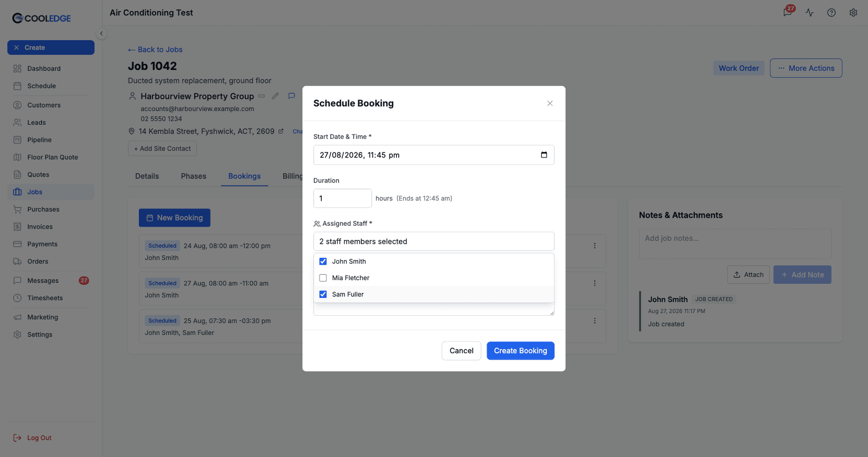Cancel the Schedule Booking dialog
Viewport: 868px width, 457px height.
point(462,351)
